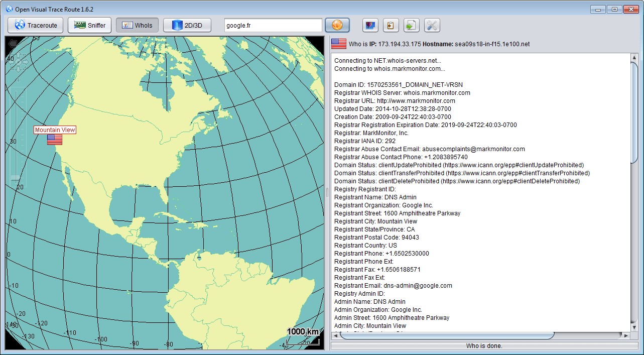Toggle the 2D/3D map view
Image resolution: width=644 pixels, height=355 pixels.
(x=187, y=25)
